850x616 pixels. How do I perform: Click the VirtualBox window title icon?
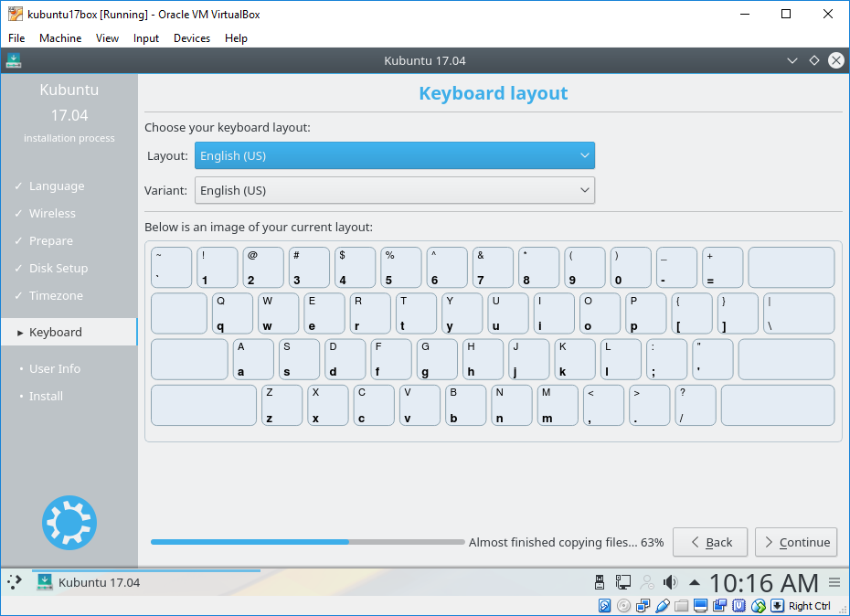(16, 14)
